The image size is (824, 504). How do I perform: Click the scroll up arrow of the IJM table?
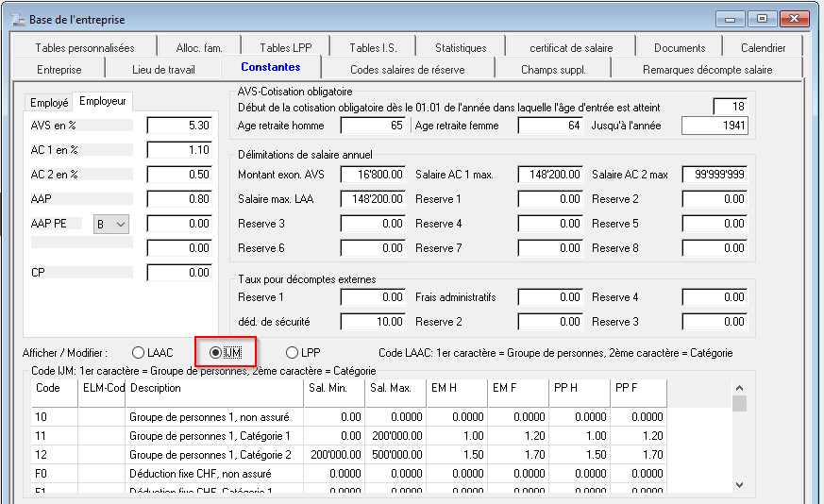click(x=739, y=388)
